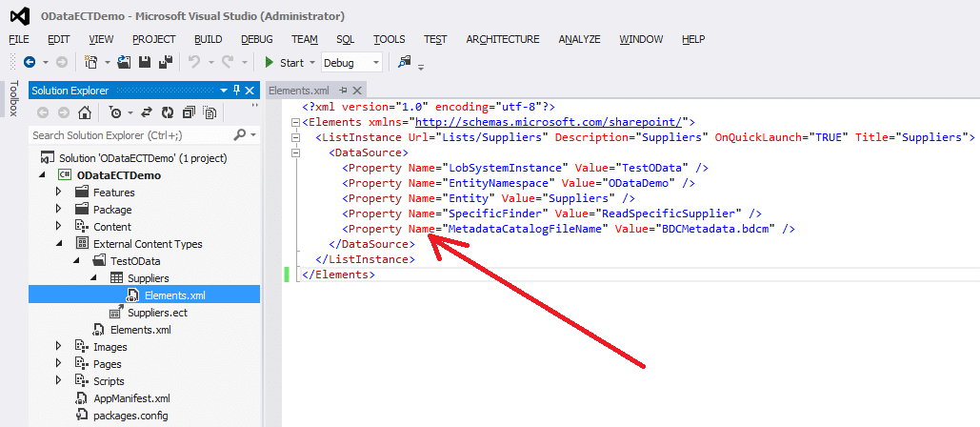980x427 pixels.
Task: Click the Suppliers.ect file icon
Action: 116,312
